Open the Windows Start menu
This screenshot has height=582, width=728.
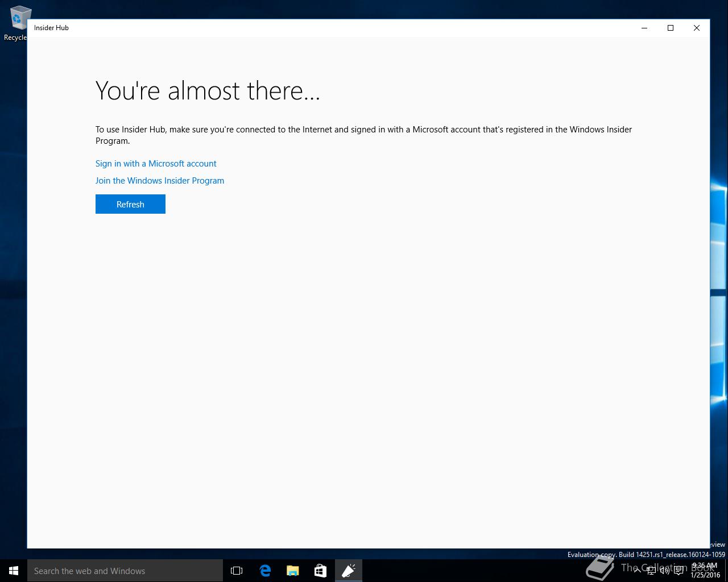(x=14, y=571)
